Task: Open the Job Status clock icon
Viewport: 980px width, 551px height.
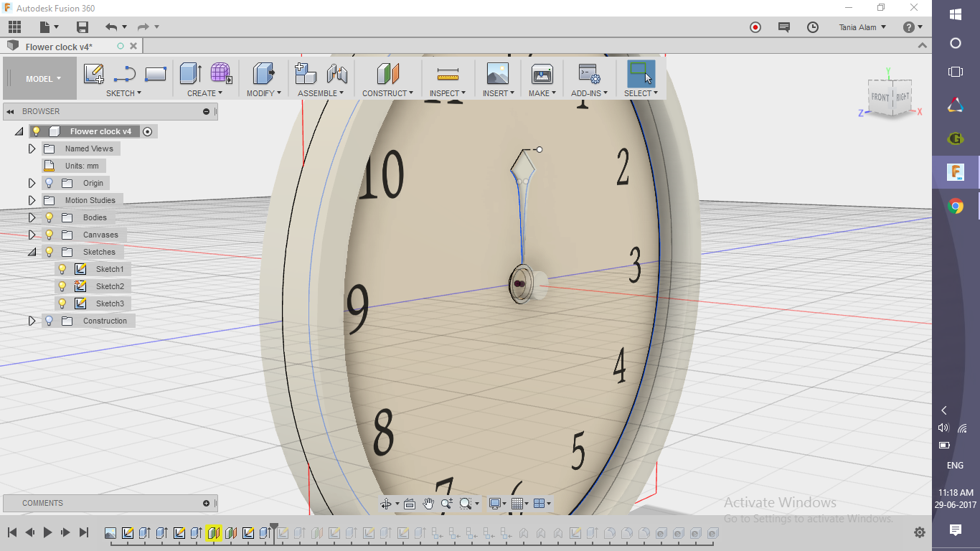Action: [x=813, y=27]
